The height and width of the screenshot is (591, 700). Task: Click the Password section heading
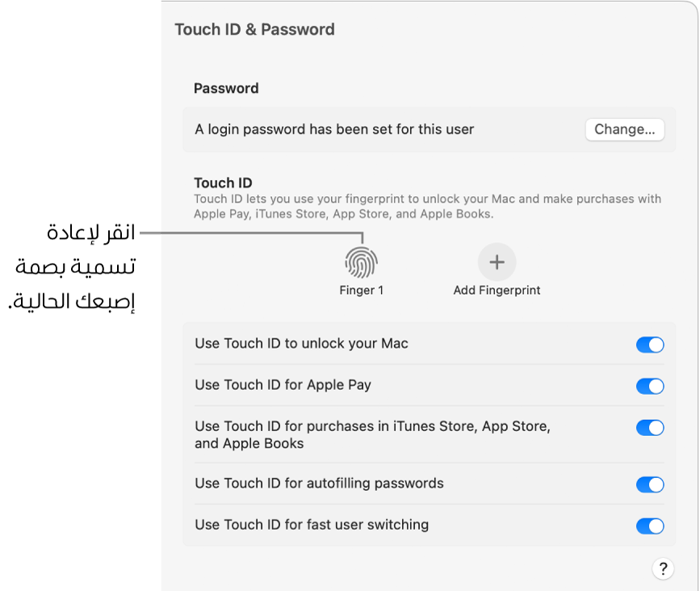[x=226, y=88]
